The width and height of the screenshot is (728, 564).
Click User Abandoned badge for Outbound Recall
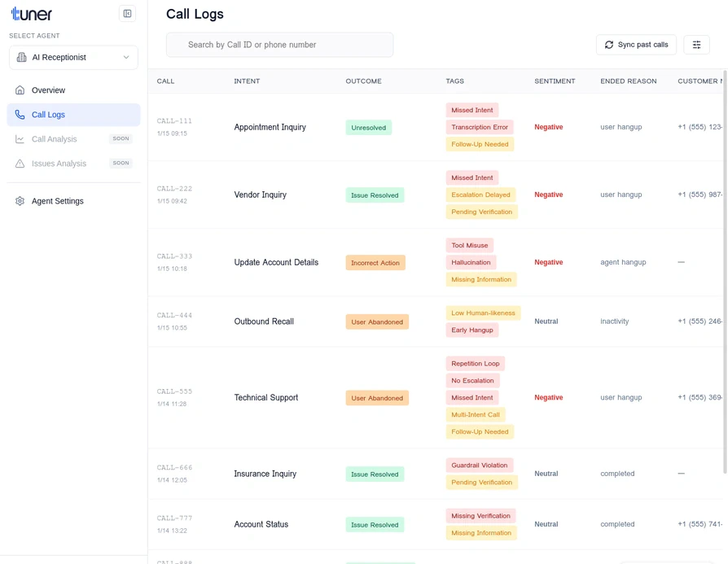tap(377, 321)
